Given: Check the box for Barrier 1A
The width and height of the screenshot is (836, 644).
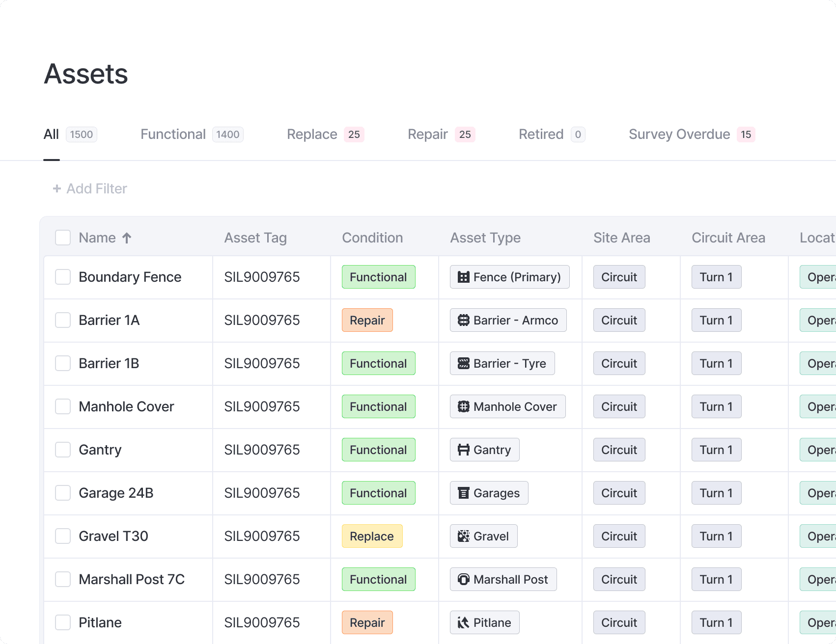Looking at the screenshot, I should 63,320.
